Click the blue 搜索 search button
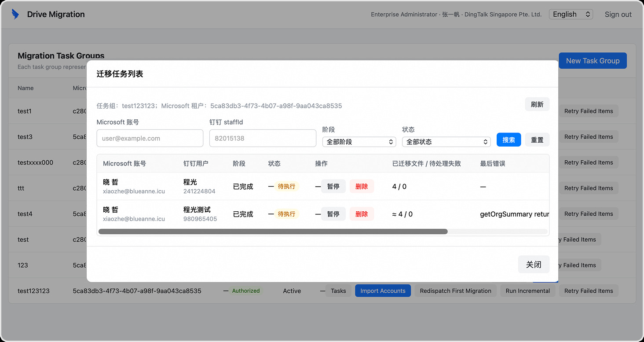The width and height of the screenshot is (644, 342). pos(509,140)
